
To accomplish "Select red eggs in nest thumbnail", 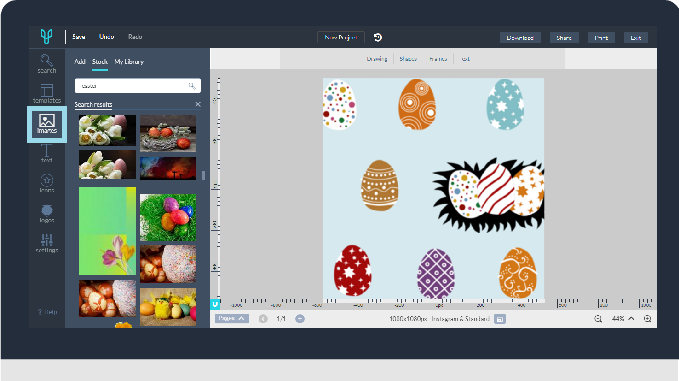I will click(168, 133).
